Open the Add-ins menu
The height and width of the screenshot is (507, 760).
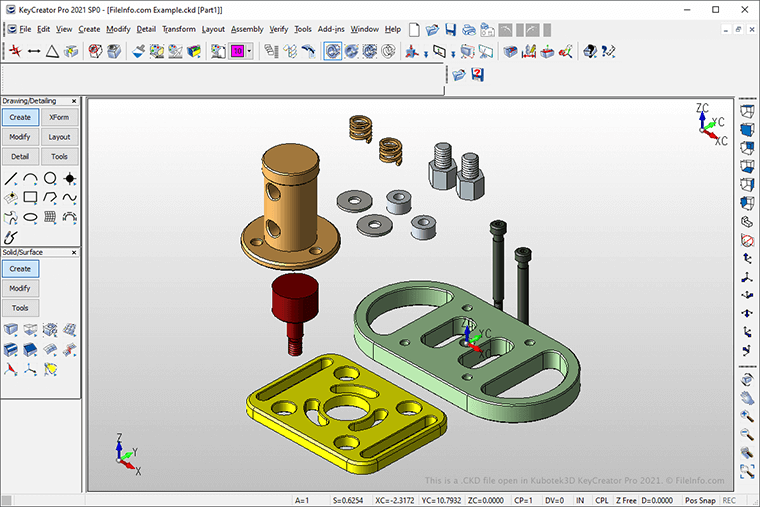(331, 30)
